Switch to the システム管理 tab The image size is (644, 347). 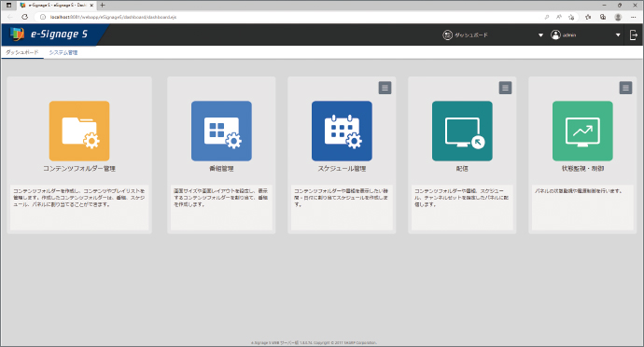[x=63, y=52]
